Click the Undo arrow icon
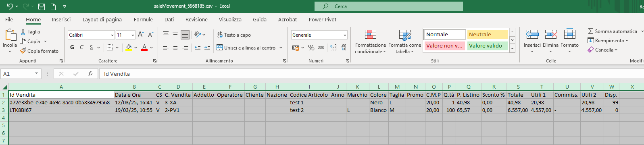Image resolution: width=644 pixels, height=145 pixels. click(10, 6)
